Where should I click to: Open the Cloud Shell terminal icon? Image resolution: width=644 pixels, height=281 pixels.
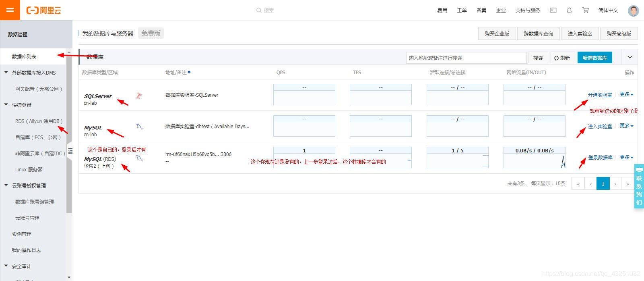(553, 10)
